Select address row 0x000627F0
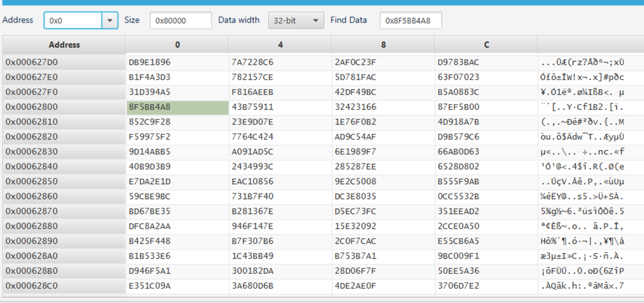 (65, 92)
